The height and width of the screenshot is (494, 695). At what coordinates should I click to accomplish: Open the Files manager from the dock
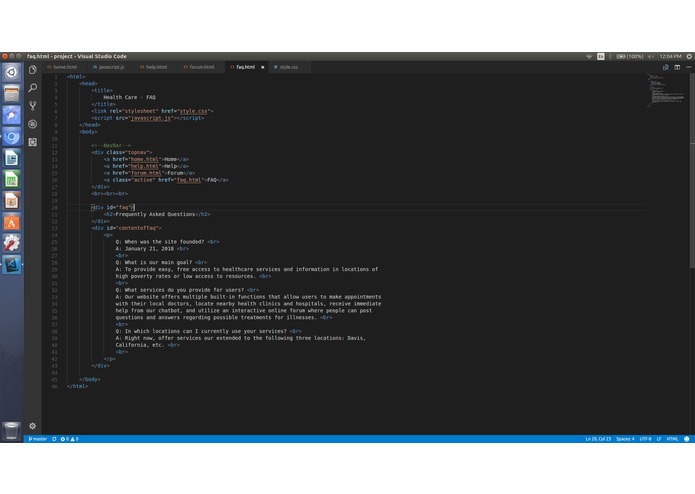[12, 94]
